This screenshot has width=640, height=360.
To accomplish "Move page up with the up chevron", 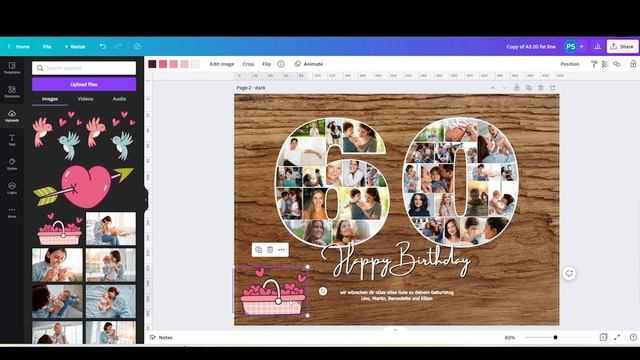I will click(x=493, y=88).
